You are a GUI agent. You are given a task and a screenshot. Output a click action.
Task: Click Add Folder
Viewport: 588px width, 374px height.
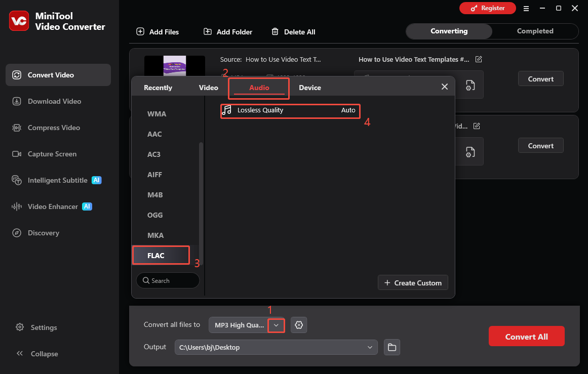[x=228, y=32]
